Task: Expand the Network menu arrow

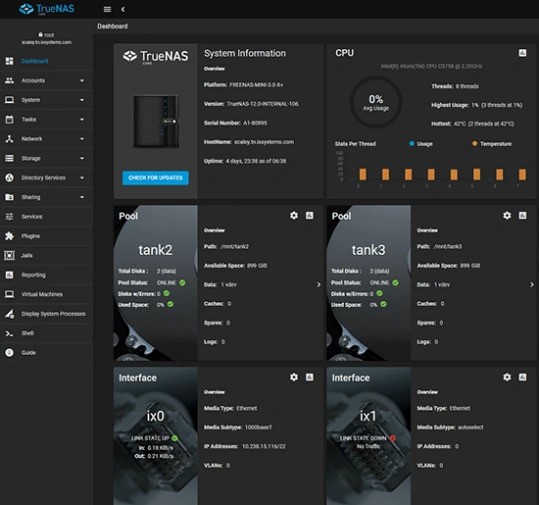Action: click(x=82, y=139)
